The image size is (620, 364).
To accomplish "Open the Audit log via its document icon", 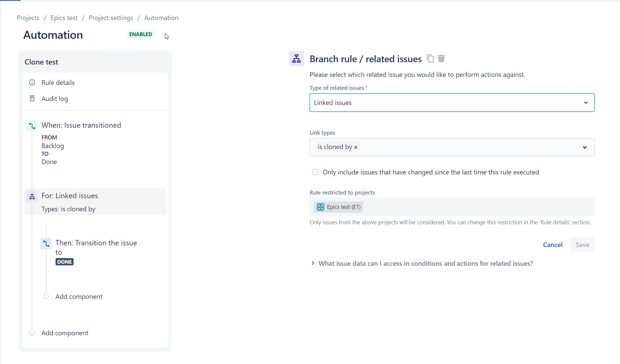I will pos(32,98).
